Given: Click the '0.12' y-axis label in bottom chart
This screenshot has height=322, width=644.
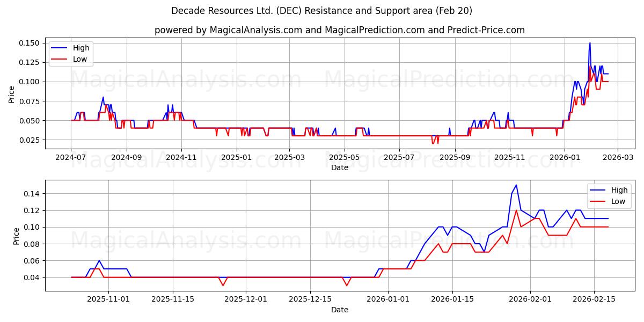Looking at the screenshot, I should [33, 210].
